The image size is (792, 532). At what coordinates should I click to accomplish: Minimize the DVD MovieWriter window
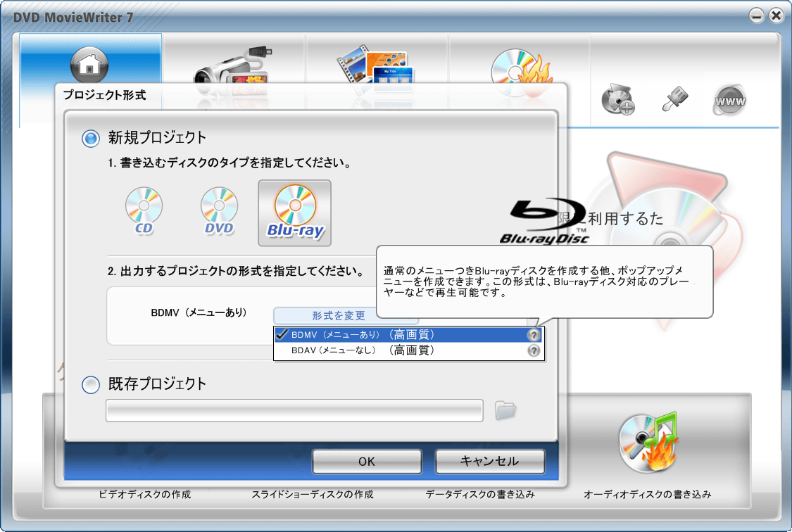pyautogui.click(x=757, y=15)
